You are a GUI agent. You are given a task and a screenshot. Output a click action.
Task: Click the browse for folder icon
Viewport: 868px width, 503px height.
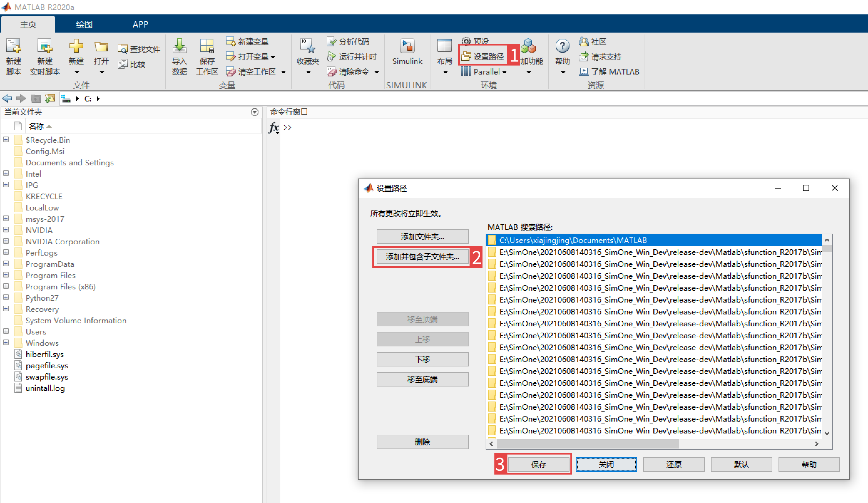click(x=50, y=99)
